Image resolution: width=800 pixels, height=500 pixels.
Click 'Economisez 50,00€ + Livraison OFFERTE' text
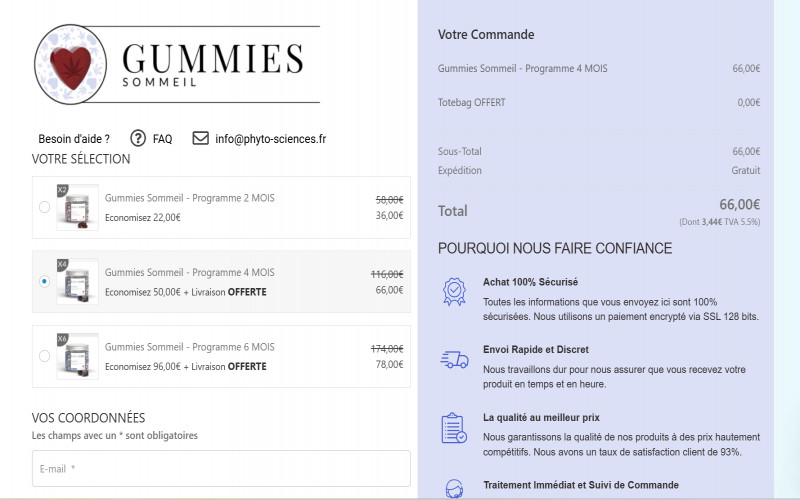click(x=186, y=292)
